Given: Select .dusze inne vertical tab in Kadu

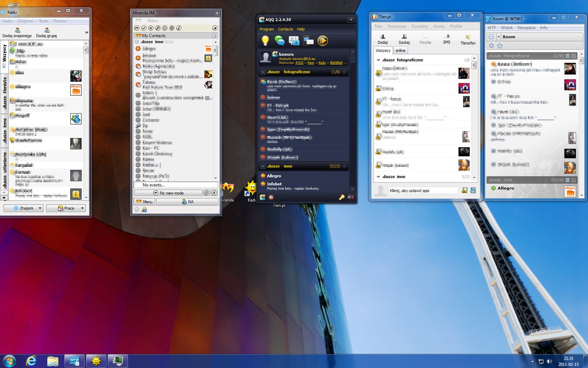Looking at the screenshot, I should click(x=5, y=131).
